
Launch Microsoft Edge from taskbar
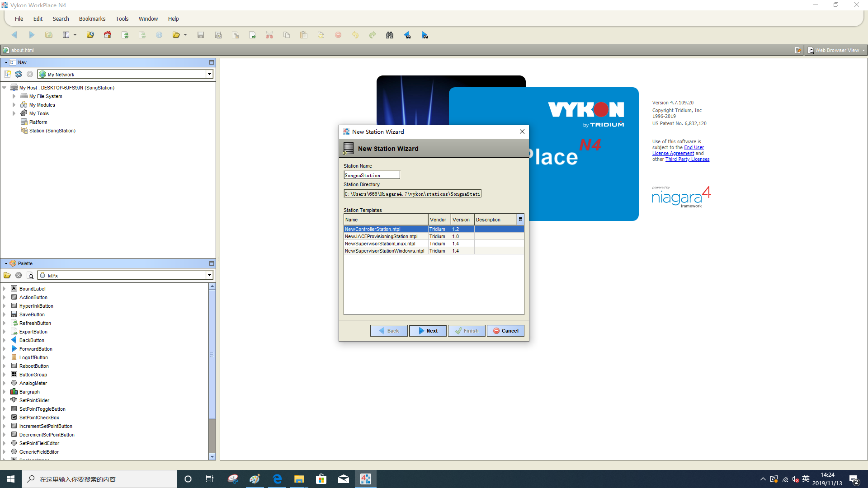click(x=277, y=479)
